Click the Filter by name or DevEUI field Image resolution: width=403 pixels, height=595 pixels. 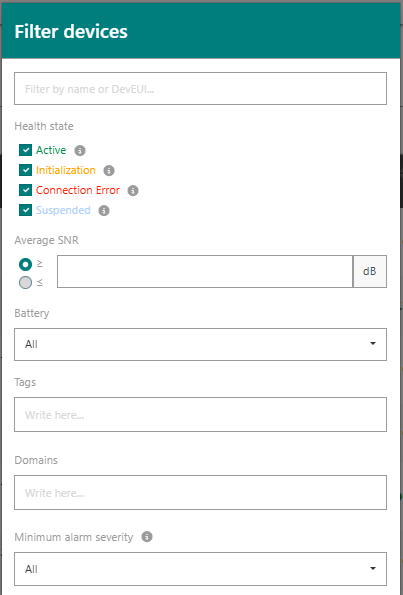200,88
